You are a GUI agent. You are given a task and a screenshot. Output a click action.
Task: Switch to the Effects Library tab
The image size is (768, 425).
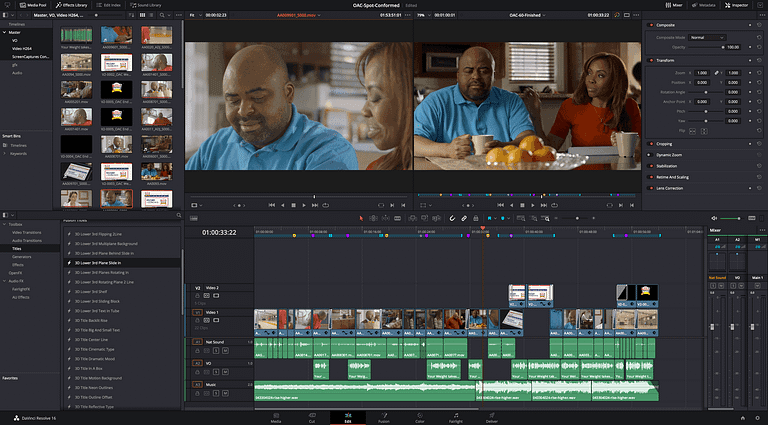(x=72, y=5)
